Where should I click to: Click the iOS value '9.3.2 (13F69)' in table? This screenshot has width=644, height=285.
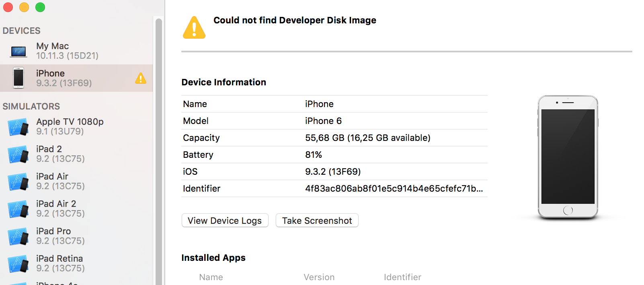(333, 171)
